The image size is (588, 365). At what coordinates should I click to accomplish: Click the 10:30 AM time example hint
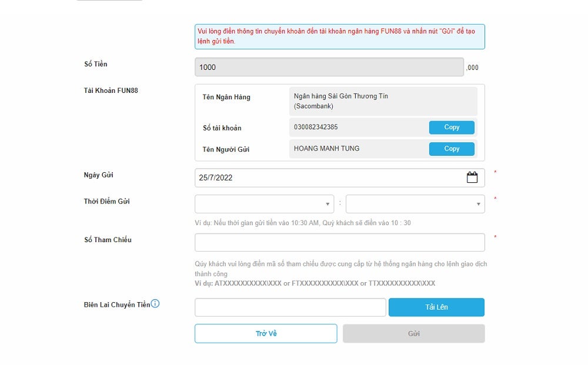point(303,223)
